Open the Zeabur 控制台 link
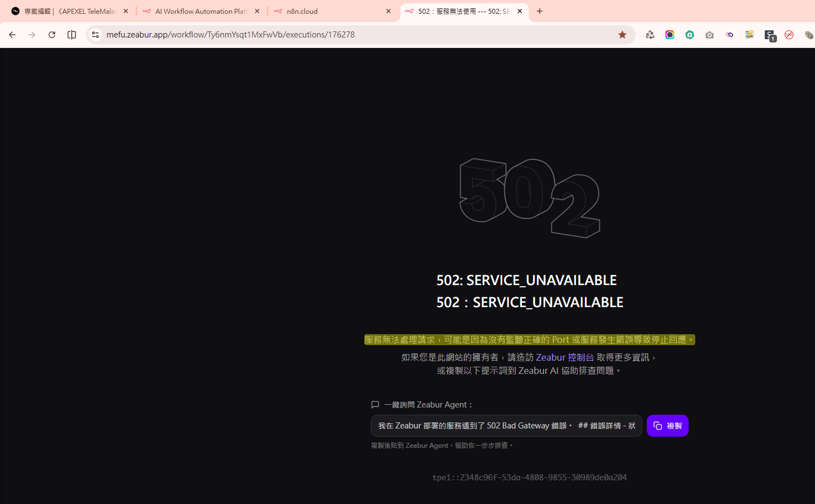 click(564, 357)
